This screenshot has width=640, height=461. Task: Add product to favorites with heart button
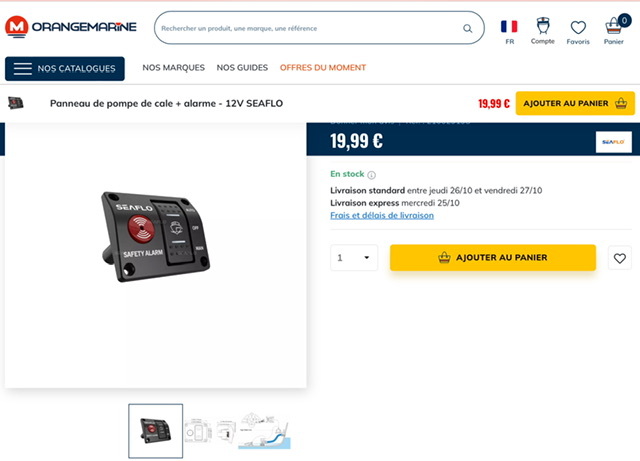pos(620,258)
